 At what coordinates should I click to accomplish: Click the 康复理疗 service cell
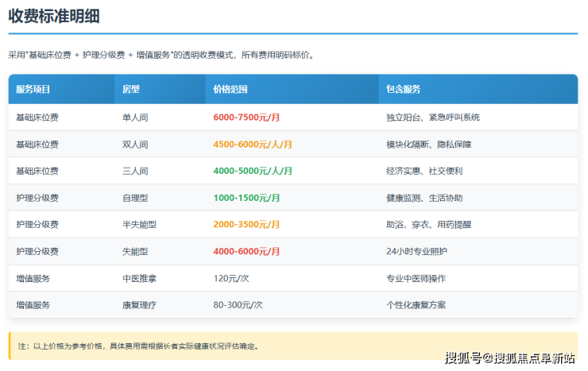click(139, 304)
